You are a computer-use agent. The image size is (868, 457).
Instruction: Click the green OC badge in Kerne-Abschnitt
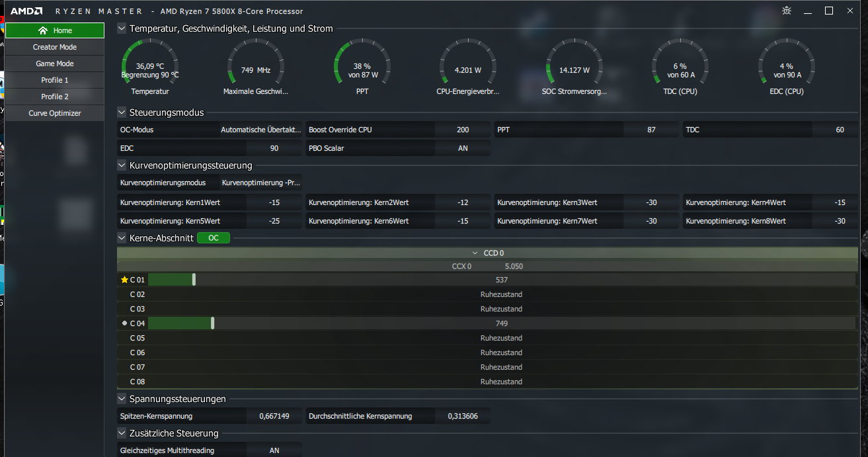point(214,238)
